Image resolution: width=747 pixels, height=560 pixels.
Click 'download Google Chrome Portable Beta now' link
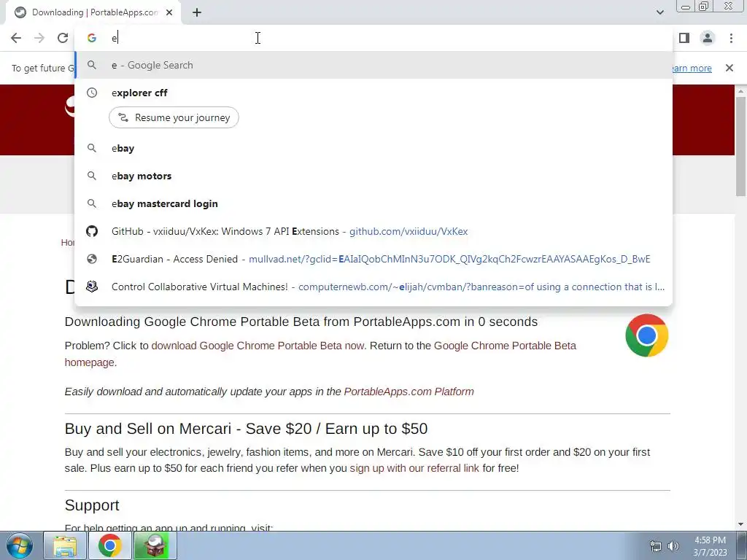click(258, 346)
